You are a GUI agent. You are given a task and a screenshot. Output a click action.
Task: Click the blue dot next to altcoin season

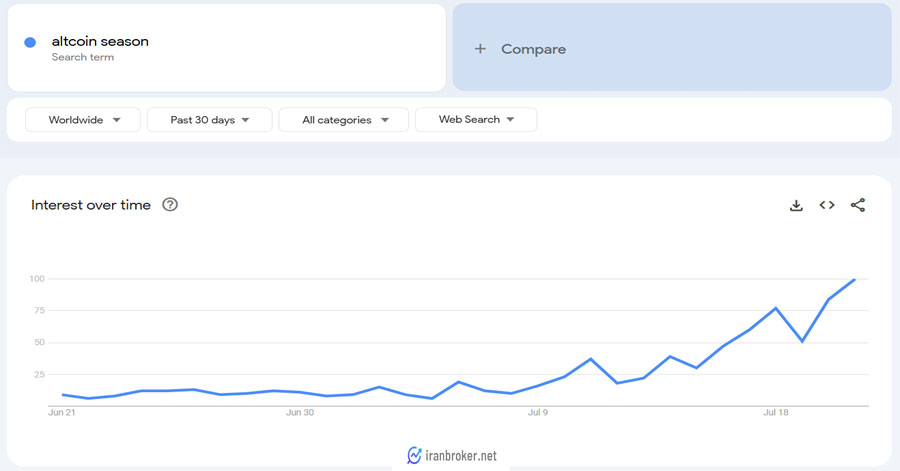click(x=30, y=42)
